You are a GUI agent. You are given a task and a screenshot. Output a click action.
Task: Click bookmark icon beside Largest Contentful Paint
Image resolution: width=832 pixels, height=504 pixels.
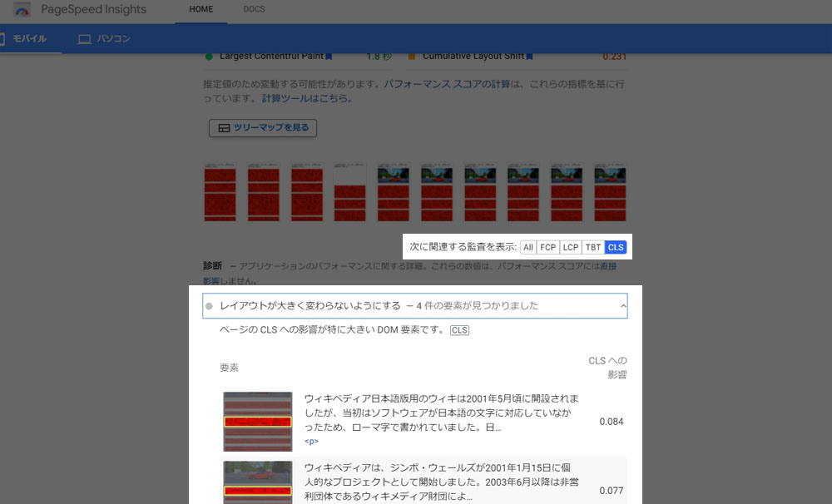point(329,57)
